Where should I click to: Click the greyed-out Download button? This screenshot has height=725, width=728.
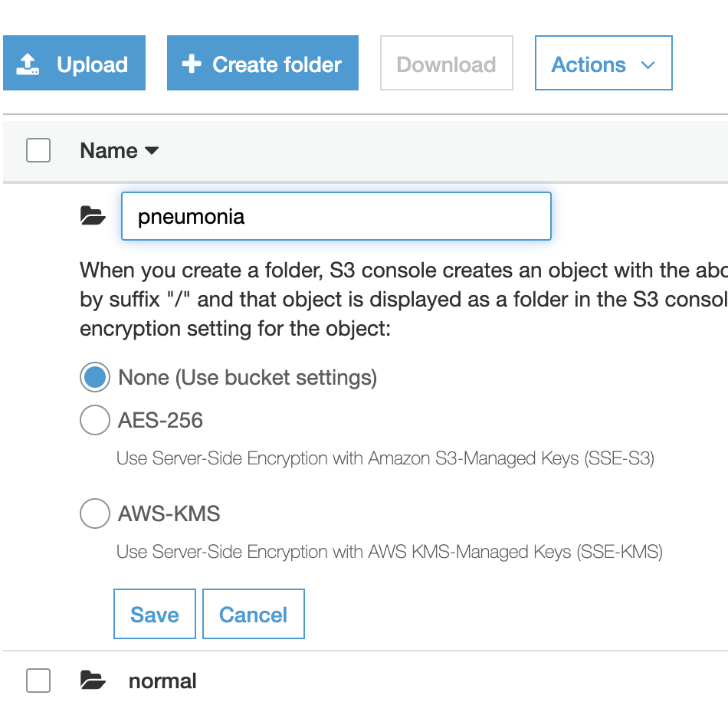446,64
